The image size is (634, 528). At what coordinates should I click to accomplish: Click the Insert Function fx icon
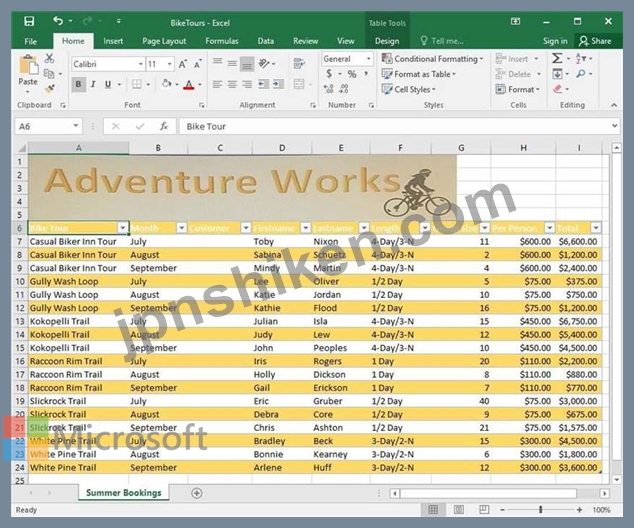(x=164, y=127)
